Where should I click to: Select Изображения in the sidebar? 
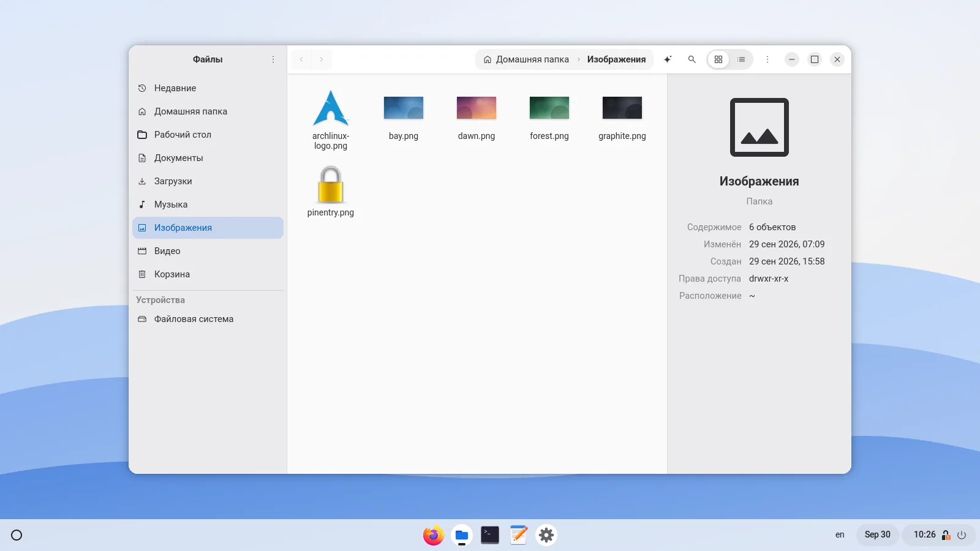pyautogui.click(x=208, y=228)
